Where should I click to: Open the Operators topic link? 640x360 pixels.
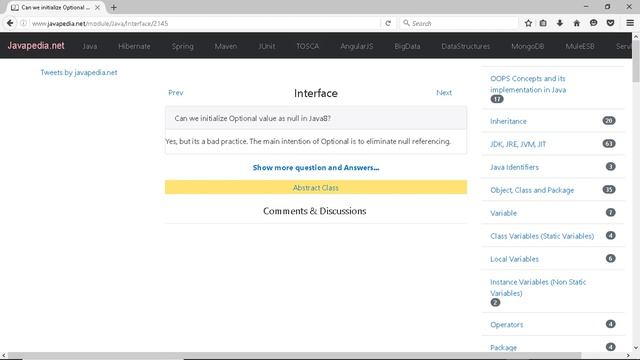(507, 325)
